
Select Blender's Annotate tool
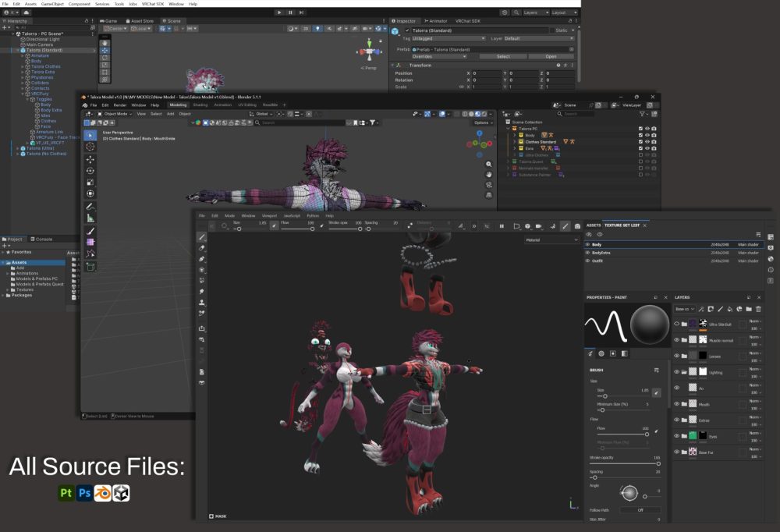(90, 207)
